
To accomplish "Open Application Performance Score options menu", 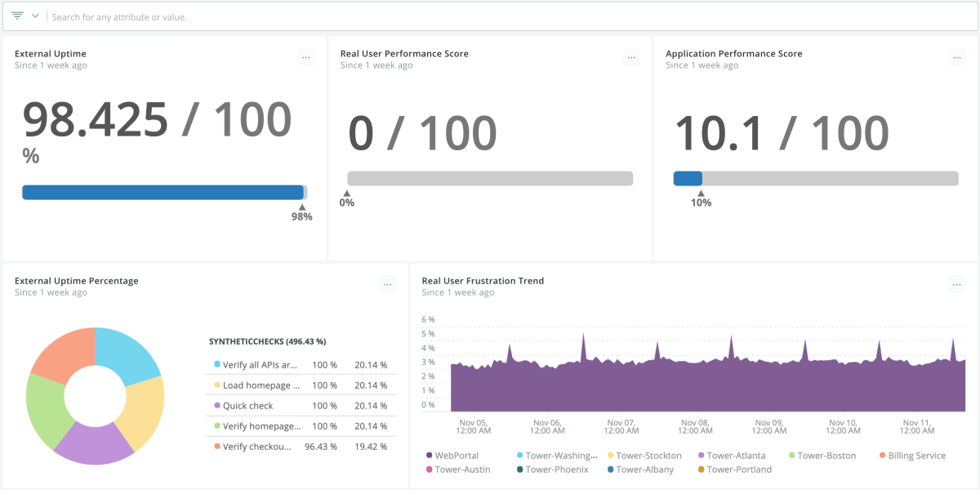I will pos(957,57).
